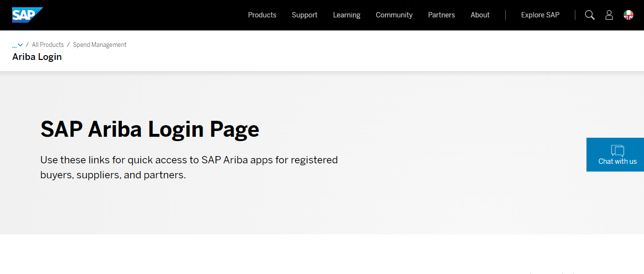This screenshot has width=644, height=274.
Task: Open the country flag language selector
Action: (x=629, y=15)
